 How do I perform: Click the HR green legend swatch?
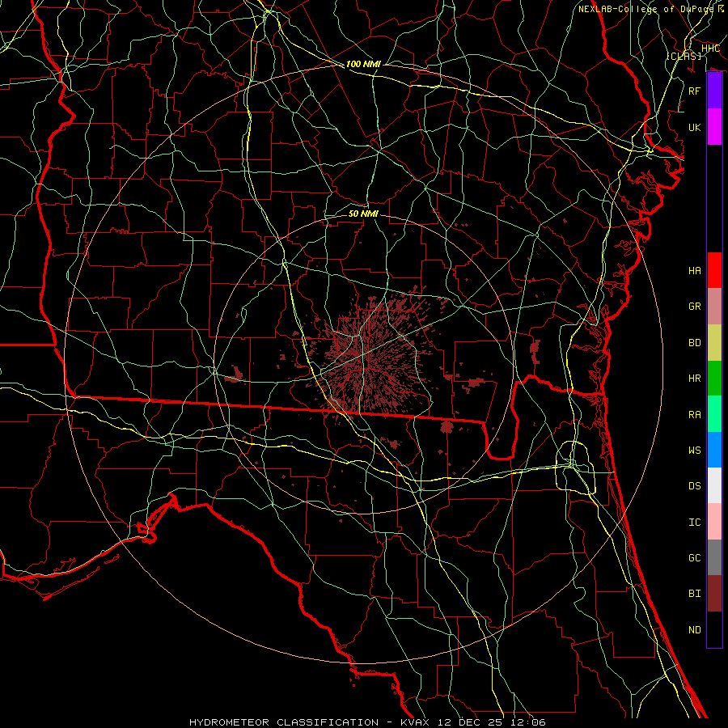(x=714, y=378)
